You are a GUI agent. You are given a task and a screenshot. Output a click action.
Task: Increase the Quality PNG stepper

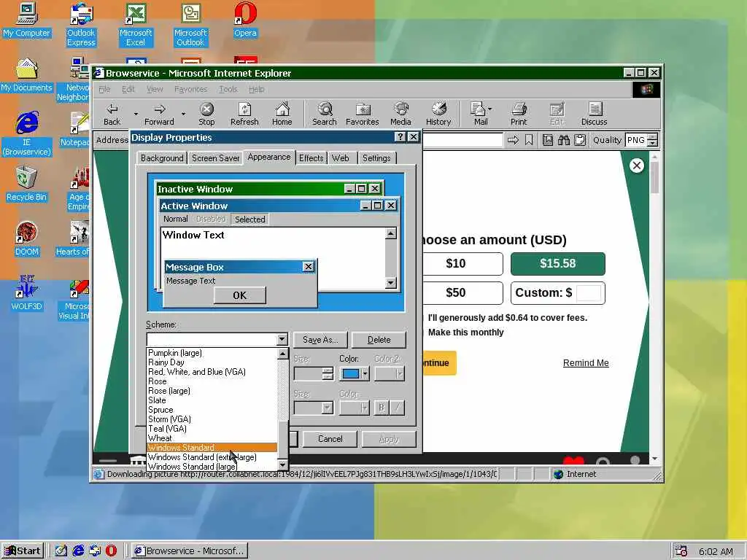[x=653, y=137]
